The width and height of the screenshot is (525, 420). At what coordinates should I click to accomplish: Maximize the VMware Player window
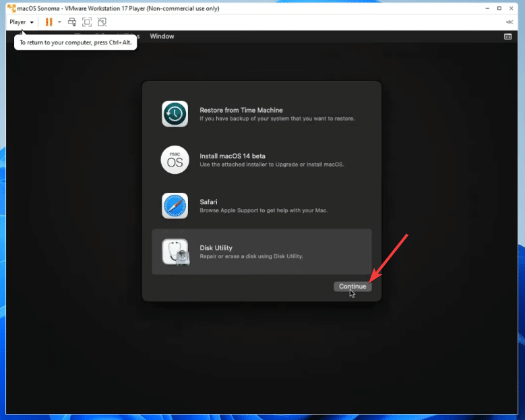tap(499, 8)
